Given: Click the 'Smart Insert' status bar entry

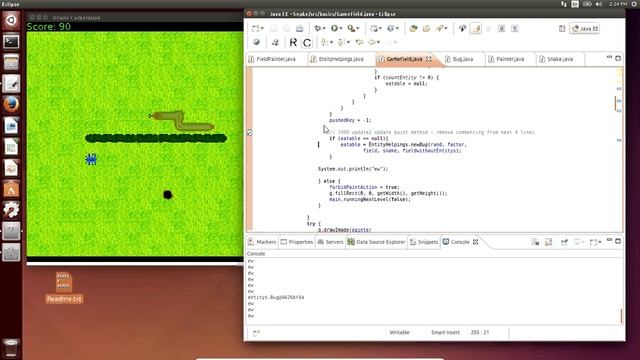Looking at the screenshot, I should (445, 333).
